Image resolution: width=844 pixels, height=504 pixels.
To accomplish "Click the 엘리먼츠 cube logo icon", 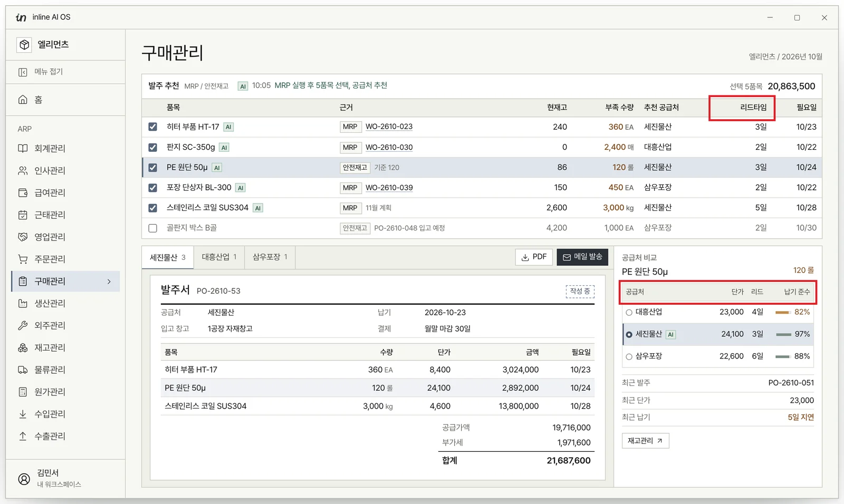I will point(24,45).
